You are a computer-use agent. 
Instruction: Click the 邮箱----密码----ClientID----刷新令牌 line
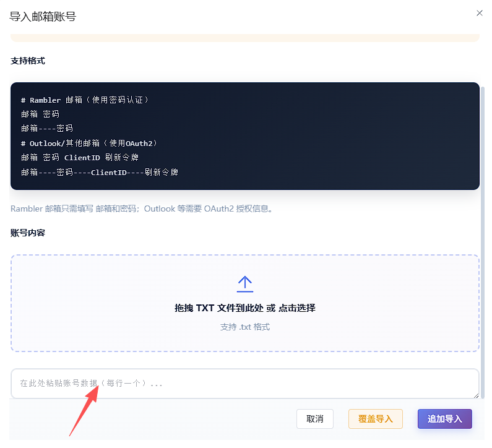(x=100, y=172)
